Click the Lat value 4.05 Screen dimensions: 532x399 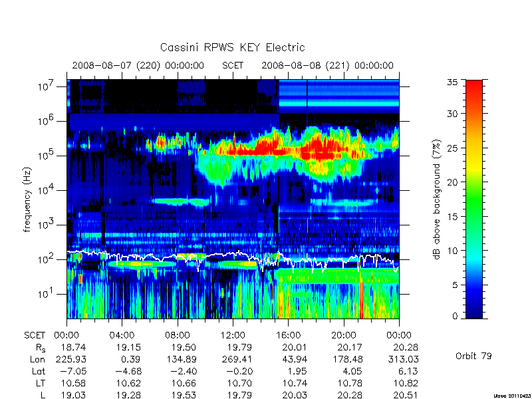(352, 371)
